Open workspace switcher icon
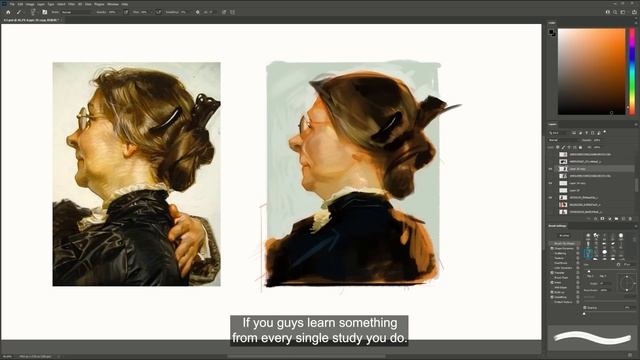Viewport: 640px width, 360px height. pos(623,12)
